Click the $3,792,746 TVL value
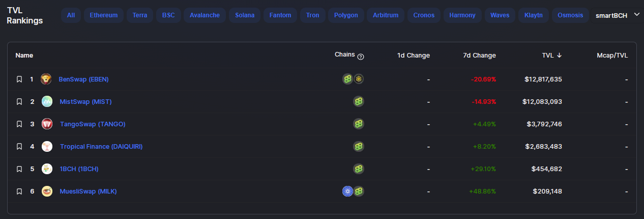The width and height of the screenshot is (644, 219). (545, 124)
